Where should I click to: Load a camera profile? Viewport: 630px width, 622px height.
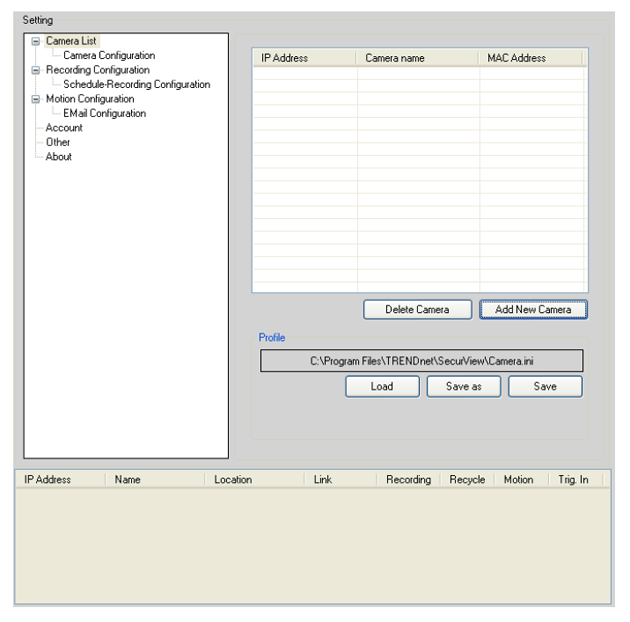tap(382, 387)
